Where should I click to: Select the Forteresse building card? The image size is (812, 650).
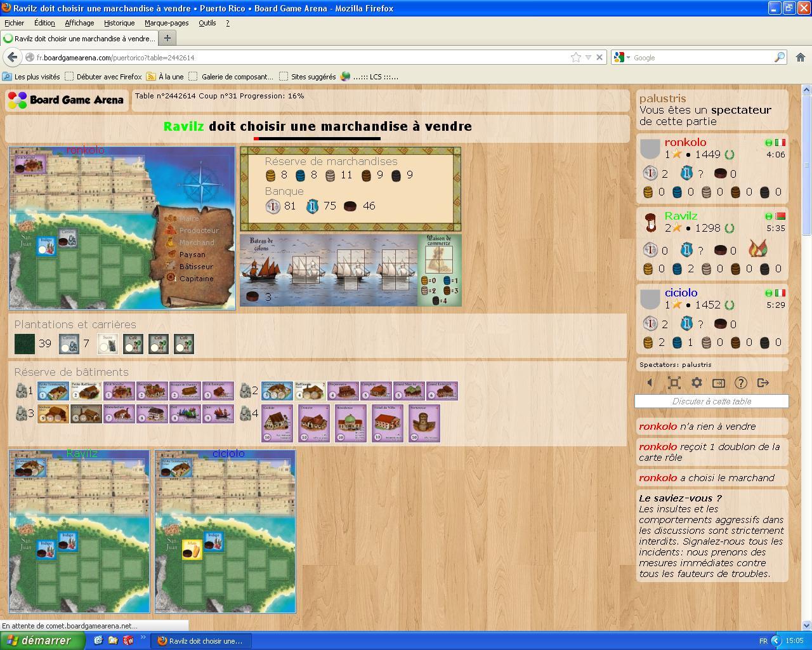(424, 423)
